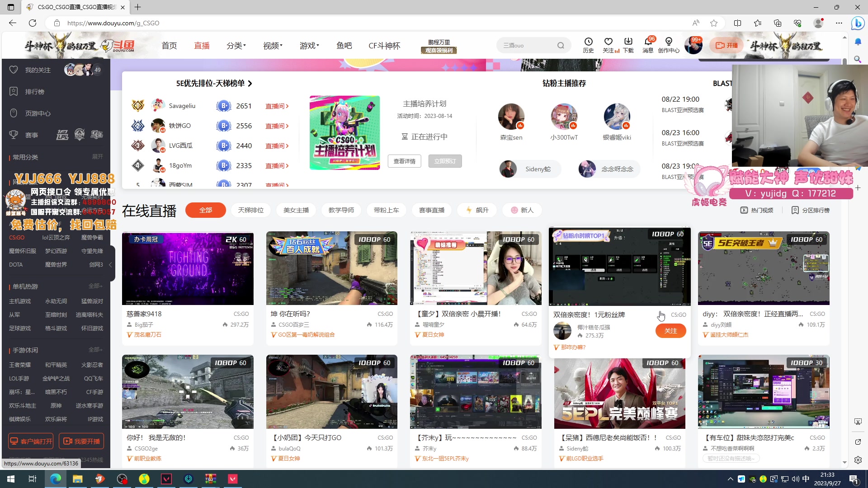Viewport: 868px width, 488px height.
Task: Expand the 分类 dropdown in top navigation
Action: pyautogui.click(x=236, y=45)
